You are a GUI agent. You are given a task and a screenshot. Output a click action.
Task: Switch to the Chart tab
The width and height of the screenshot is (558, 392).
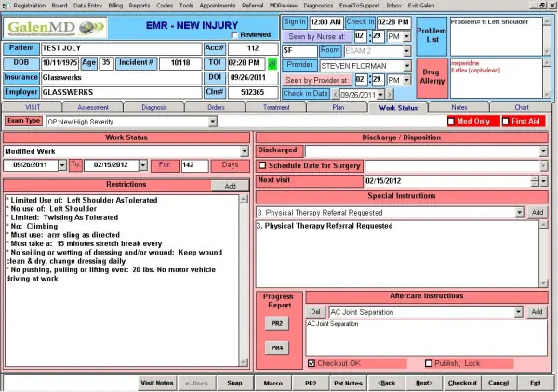point(522,108)
